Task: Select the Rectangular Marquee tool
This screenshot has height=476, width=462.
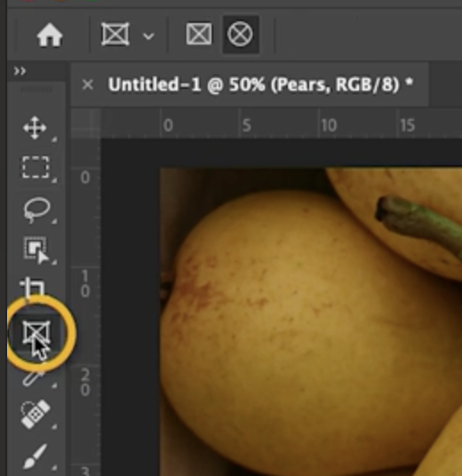Action: coord(36,167)
